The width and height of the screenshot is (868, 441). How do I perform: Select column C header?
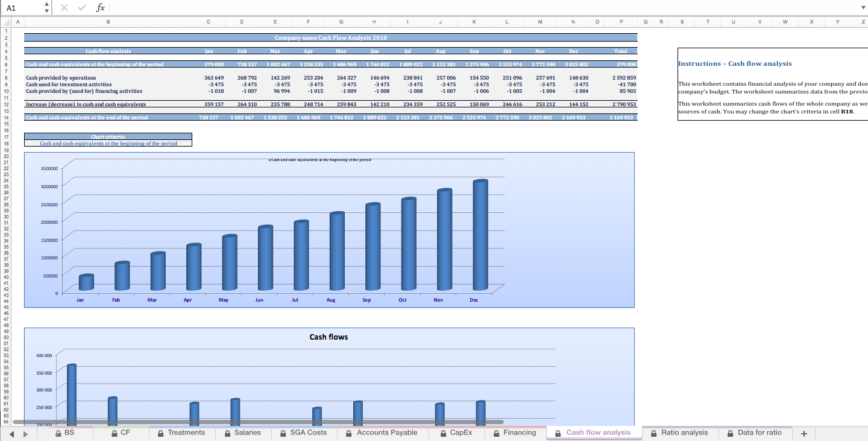pos(208,22)
